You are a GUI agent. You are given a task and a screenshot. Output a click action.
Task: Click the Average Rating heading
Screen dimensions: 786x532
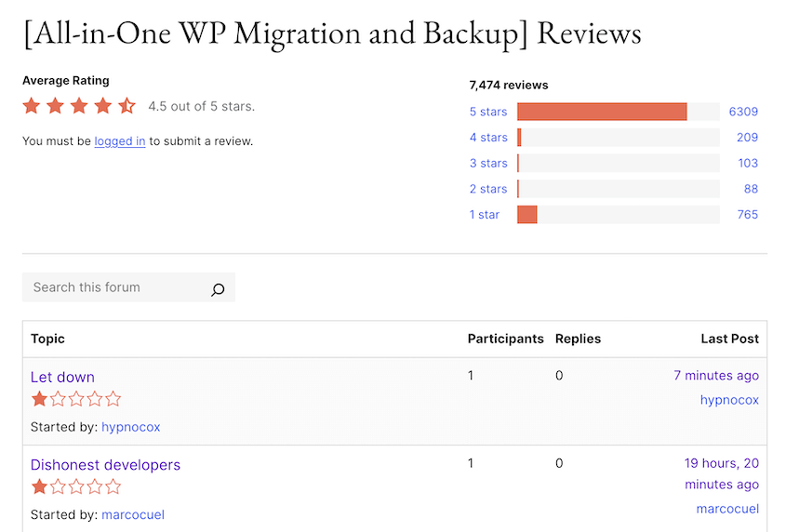(x=66, y=81)
